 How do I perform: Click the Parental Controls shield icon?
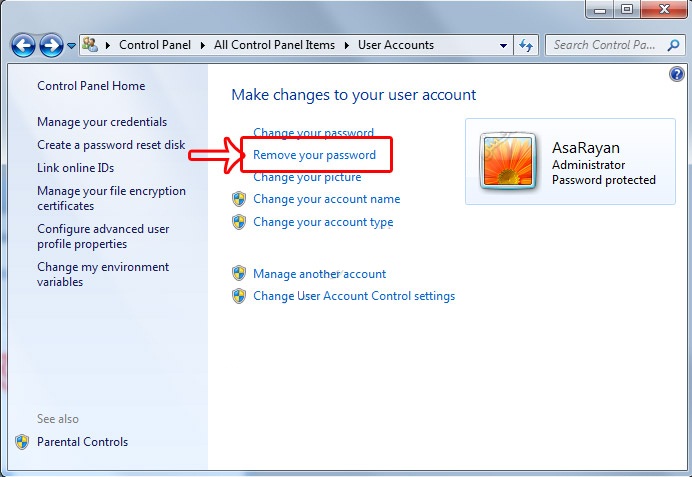(22, 442)
